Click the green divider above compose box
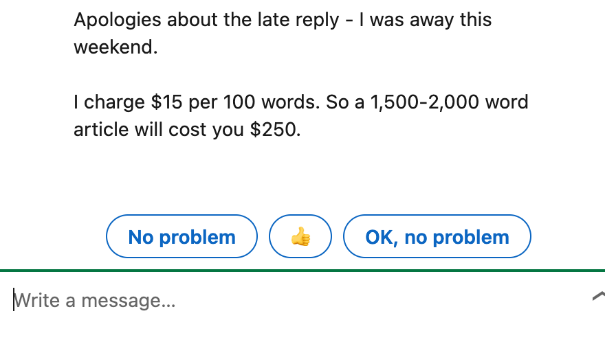This screenshot has width=605, height=364. click(x=302, y=271)
